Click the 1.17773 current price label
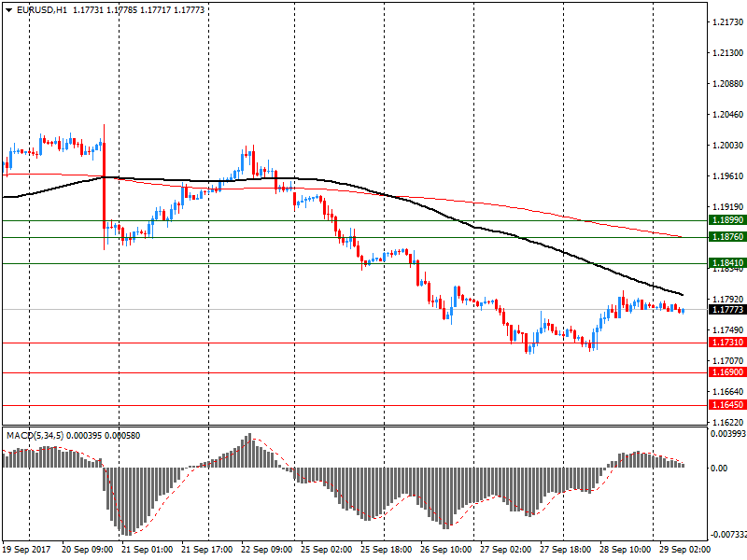Image resolution: width=747 pixels, height=560 pixels. click(x=727, y=310)
